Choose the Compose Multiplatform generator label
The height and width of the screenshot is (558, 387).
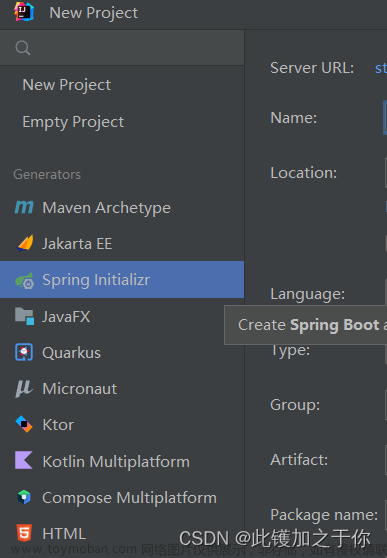click(130, 498)
